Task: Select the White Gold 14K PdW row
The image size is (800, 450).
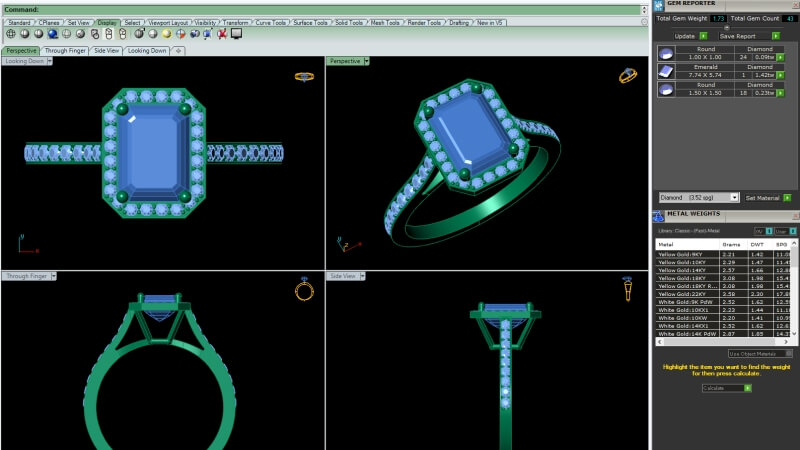Action: click(x=723, y=334)
